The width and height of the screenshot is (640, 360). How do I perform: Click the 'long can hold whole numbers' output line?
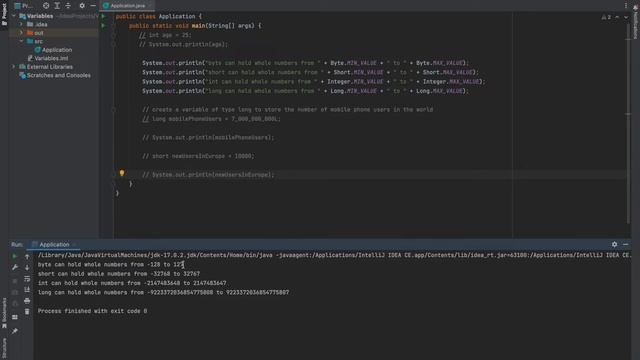(163, 293)
